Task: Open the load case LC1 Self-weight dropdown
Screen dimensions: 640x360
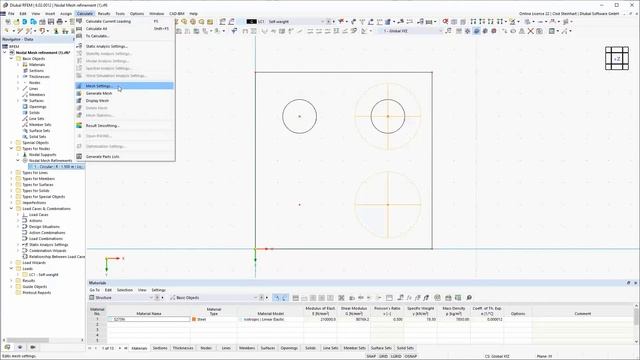Action: pos(322,21)
